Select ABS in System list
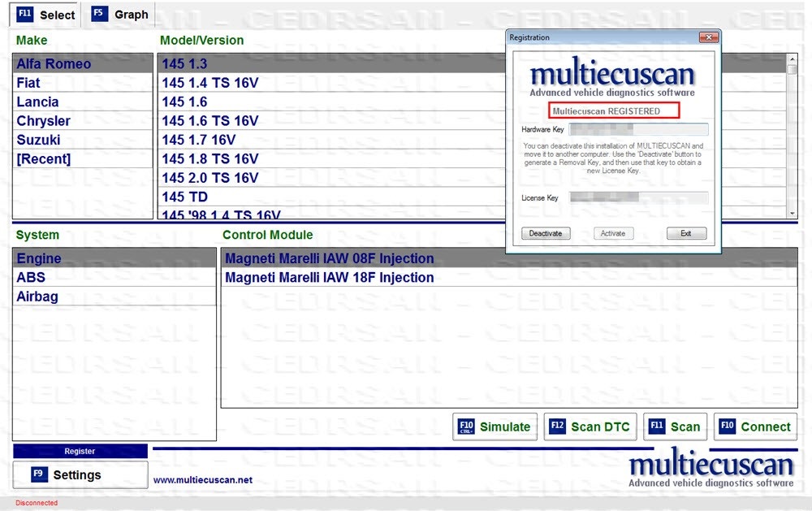 point(114,277)
